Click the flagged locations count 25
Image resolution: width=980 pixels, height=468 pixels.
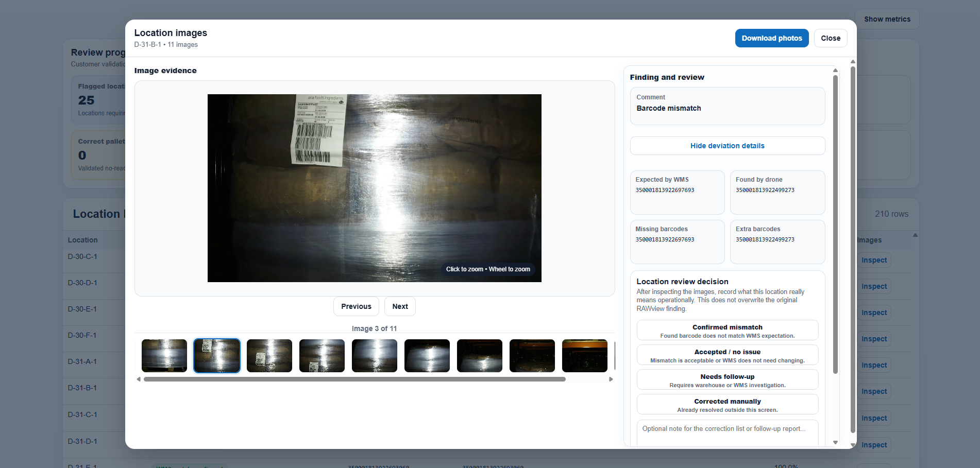[86, 100]
